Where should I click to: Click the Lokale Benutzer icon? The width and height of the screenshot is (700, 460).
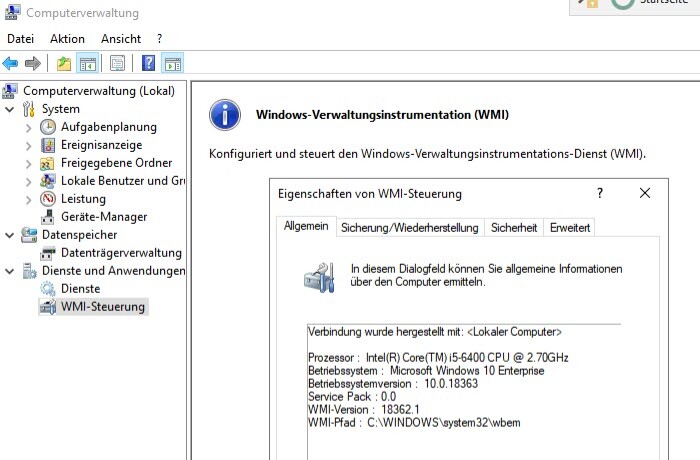(48, 181)
